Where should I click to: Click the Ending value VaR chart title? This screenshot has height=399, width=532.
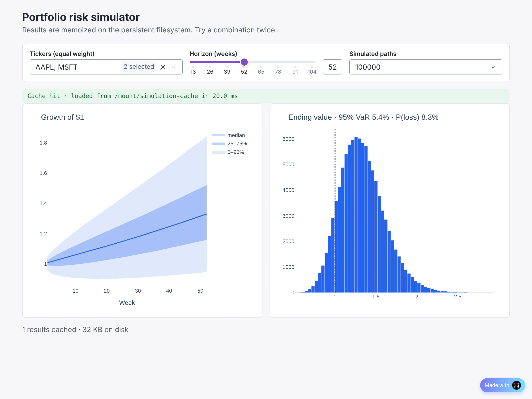pos(363,117)
